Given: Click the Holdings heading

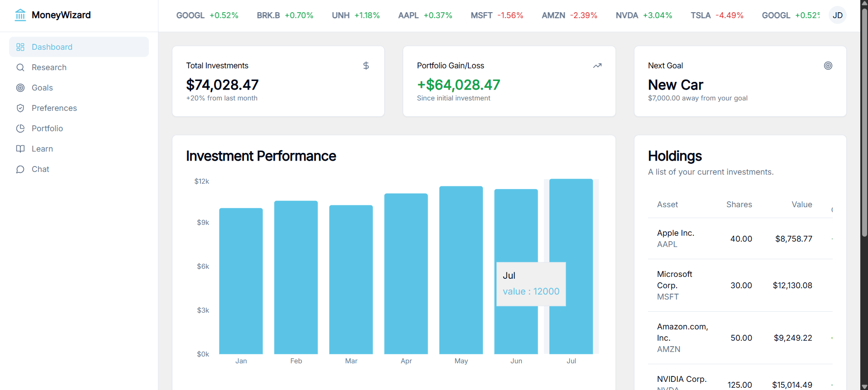Looking at the screenshot, I should [675, 156].
